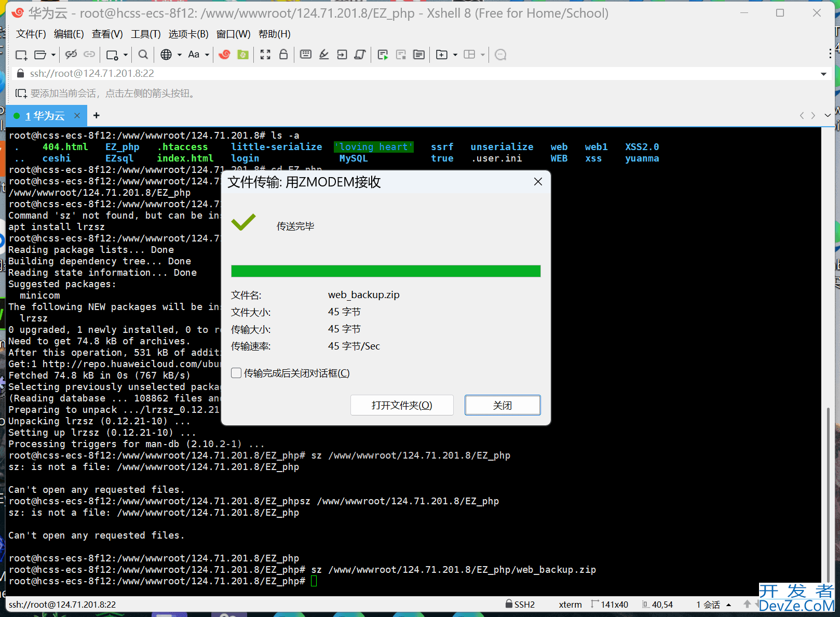This screenshot has width=840, height=617.
Task: Click the Find magnifier icon
Action: click(x=143, y=54)
